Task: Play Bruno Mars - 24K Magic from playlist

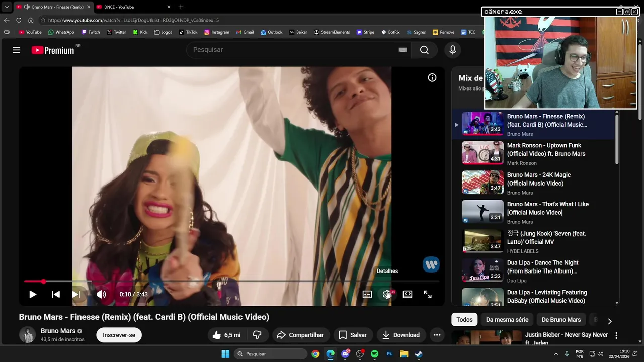Action: [x=533, y=183]
